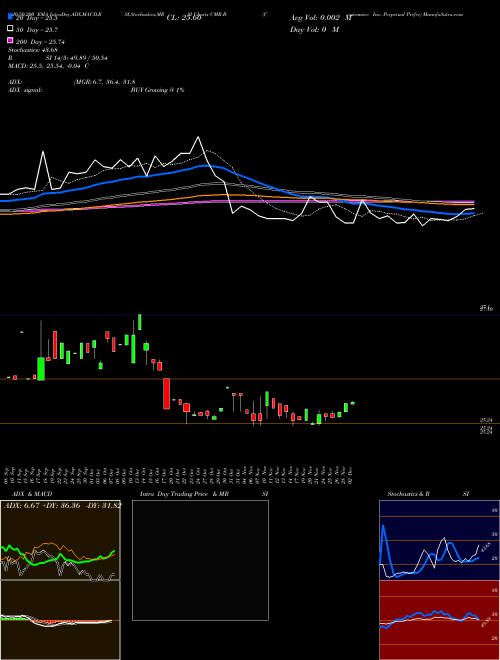
Task: Click the 'BUY Growing @ 1%' signal text
Action: coord(157,90)
